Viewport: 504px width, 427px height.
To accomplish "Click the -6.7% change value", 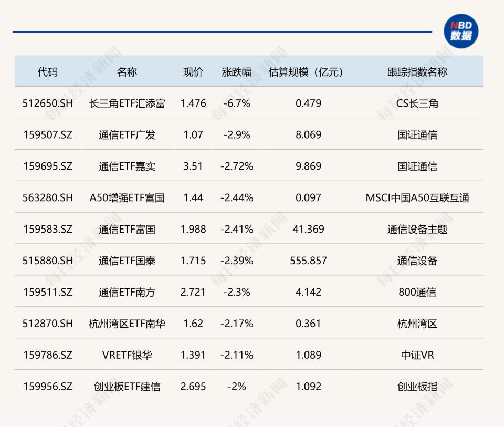I will [237, 103].
